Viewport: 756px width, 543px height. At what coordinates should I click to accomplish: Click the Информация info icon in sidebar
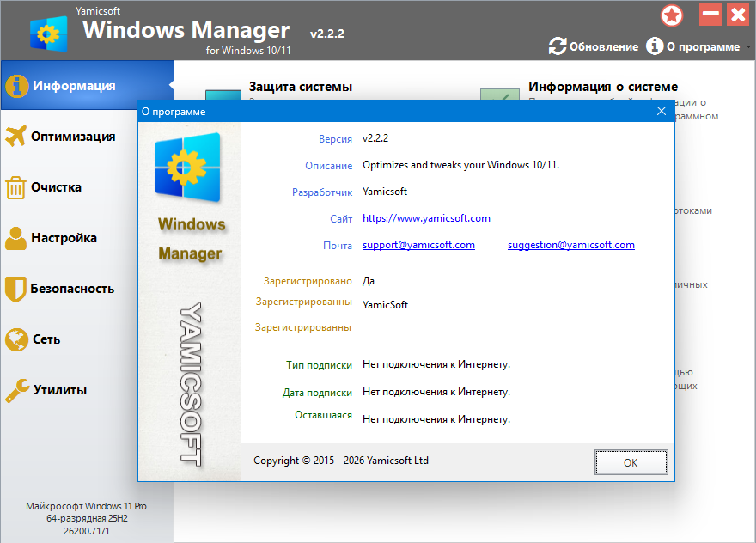coord(16,86)
